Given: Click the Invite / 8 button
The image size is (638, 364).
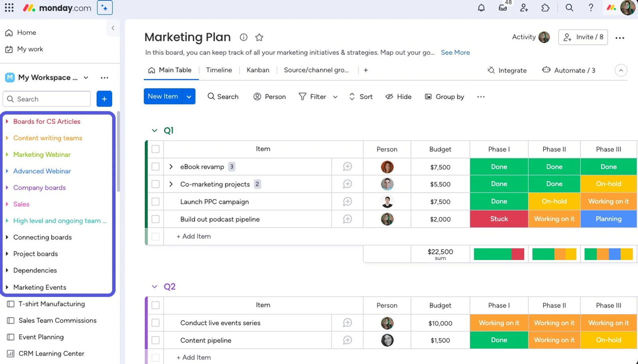Looking at the screenshot, I should coord(583,37).
